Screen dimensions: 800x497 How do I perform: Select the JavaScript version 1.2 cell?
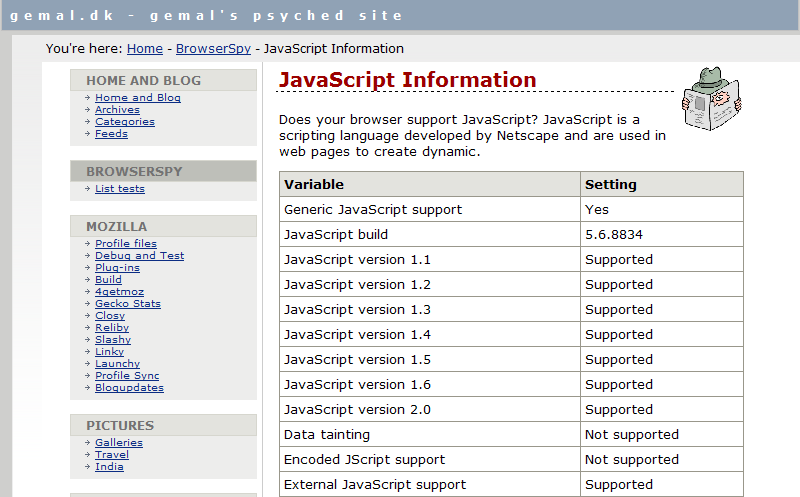tap(430, 284)
